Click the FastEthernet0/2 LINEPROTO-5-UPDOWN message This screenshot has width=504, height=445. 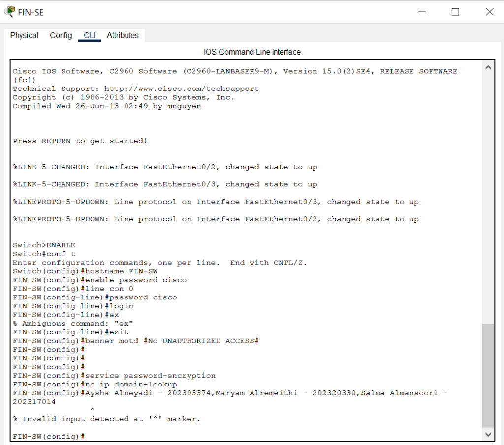(x=216, y=219)
